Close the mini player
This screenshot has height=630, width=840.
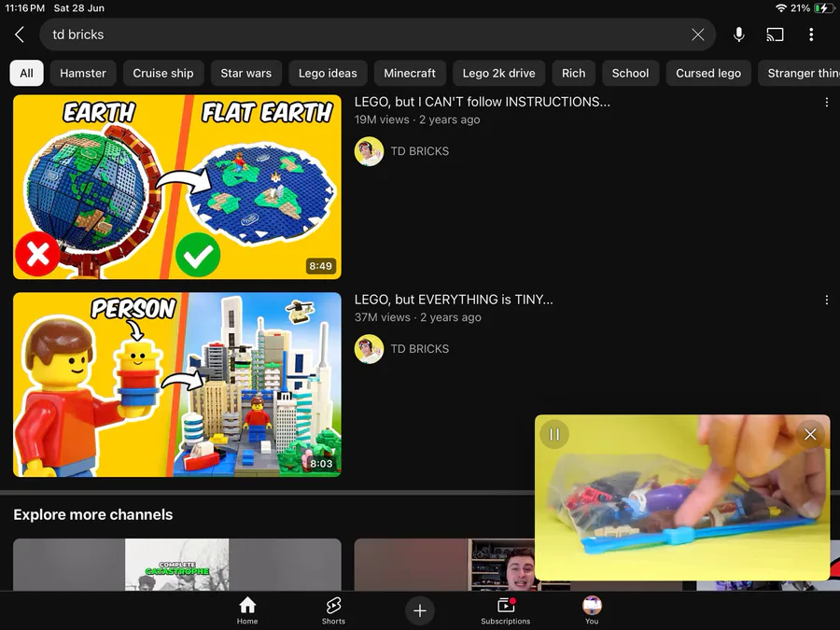(810, 434)
